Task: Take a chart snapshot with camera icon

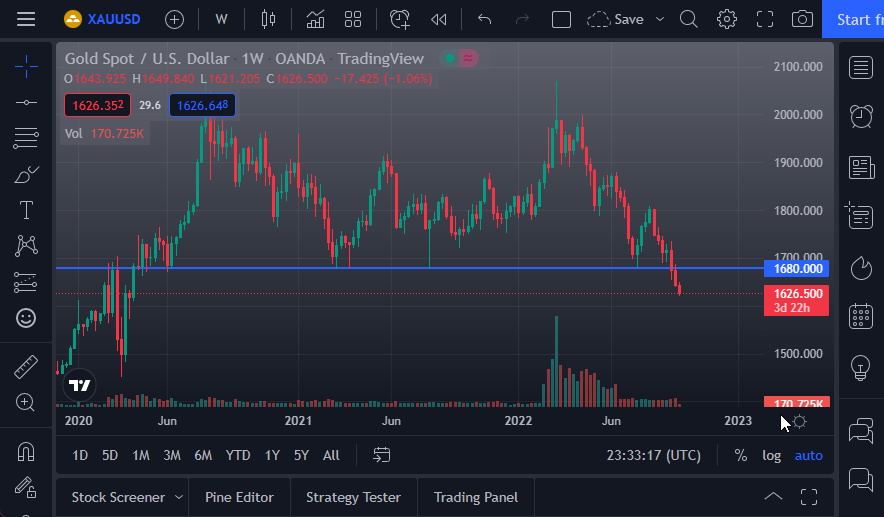Action: [x=801, y=19]
